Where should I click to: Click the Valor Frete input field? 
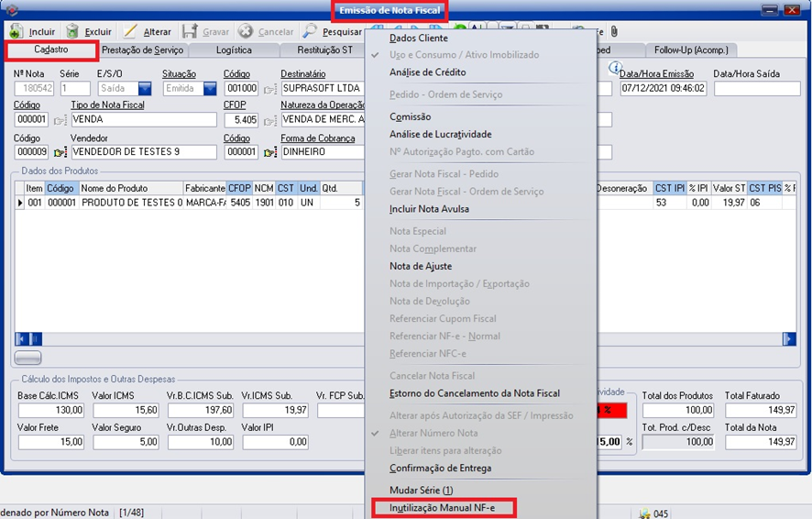pyautogui.click(x=50, y=443)
